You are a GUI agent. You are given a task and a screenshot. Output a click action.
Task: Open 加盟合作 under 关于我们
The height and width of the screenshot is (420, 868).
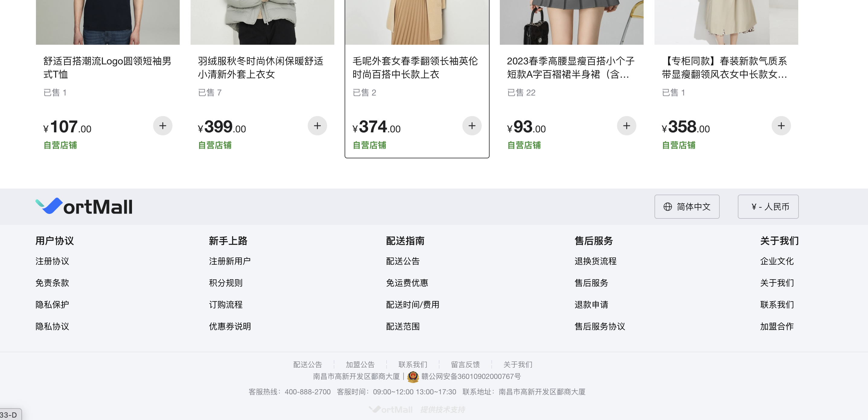(x=777, y=326)
